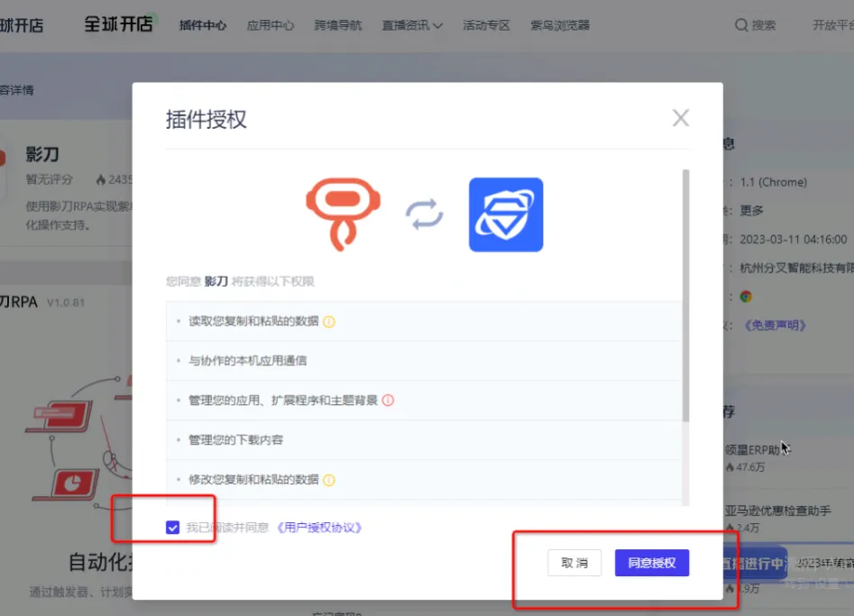Open the 亚马逊优惠检查助手 recommendation
This screenshot has width=854, height=616.
coord(777,510)
